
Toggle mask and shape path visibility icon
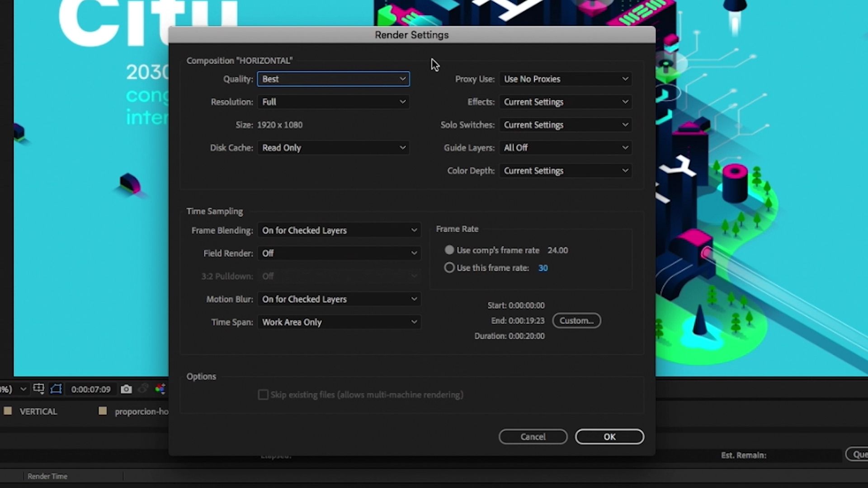pyautogui.click(x=56, y=389)
